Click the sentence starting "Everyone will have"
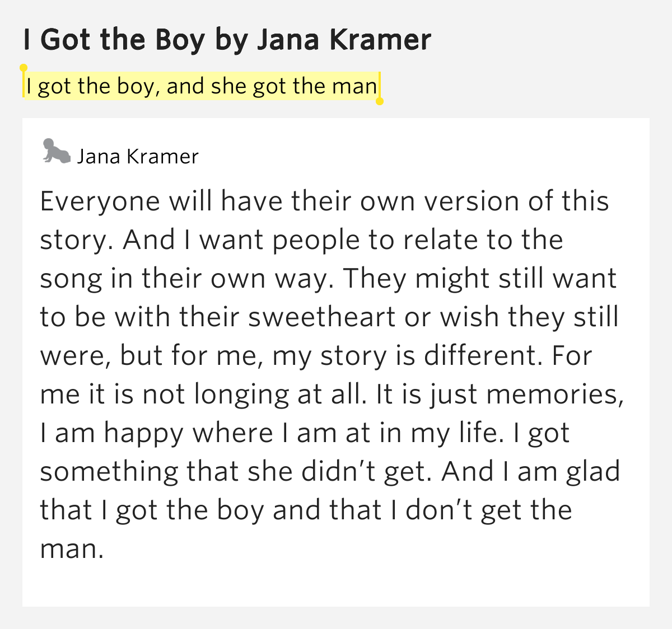 [x=324, y=220]
